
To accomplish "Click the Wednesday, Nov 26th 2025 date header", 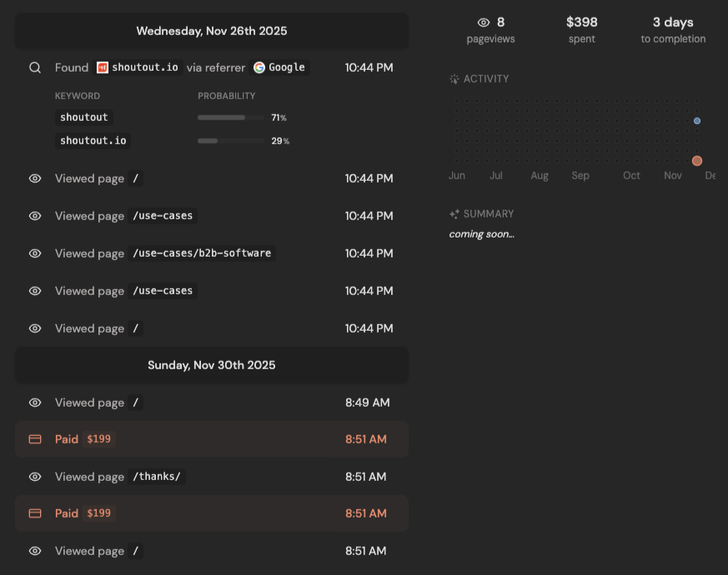I will [212, 31].
